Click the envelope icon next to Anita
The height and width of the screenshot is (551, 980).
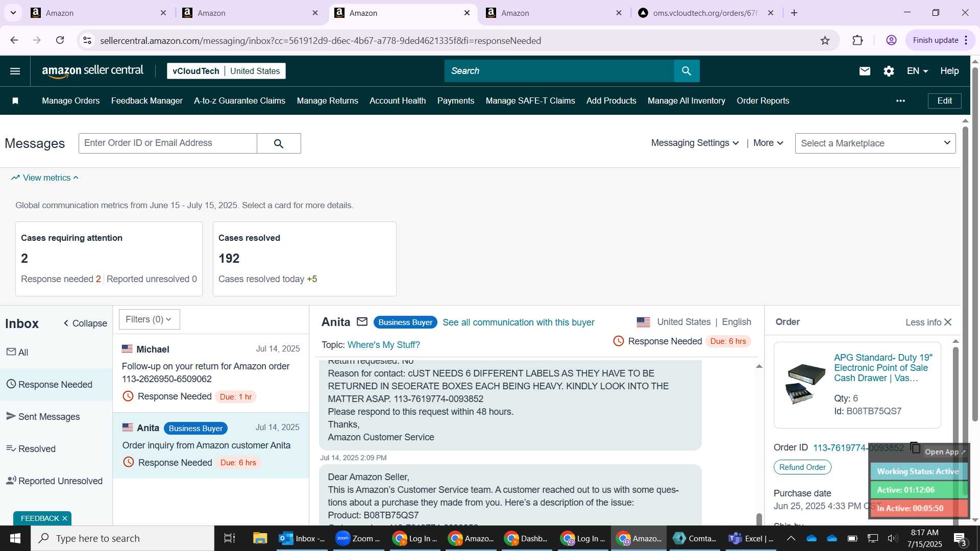point(362,322)
